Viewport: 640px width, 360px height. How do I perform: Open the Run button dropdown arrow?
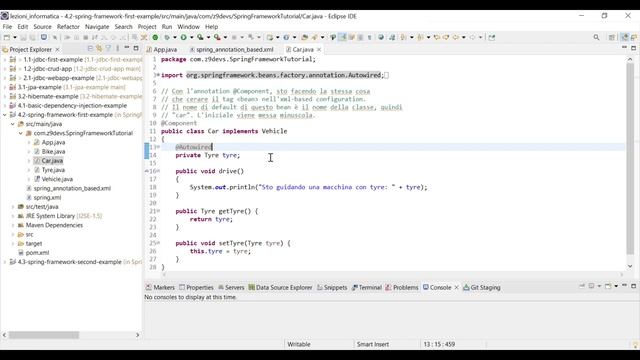(192, 37)
